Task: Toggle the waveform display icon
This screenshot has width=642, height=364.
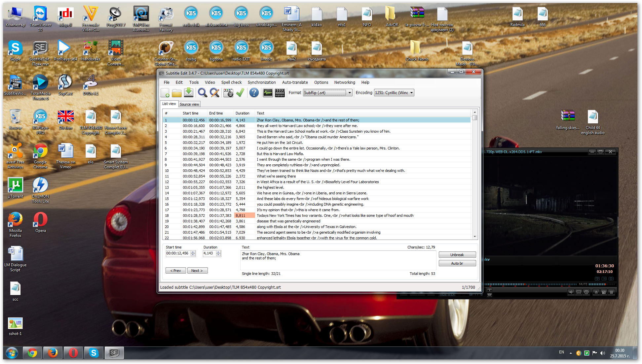Action: coord(268,93)
